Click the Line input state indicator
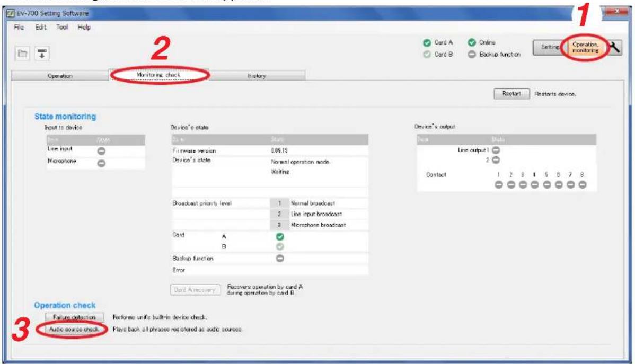Screen dimensions: 635x364 click(x=101, y=151)
